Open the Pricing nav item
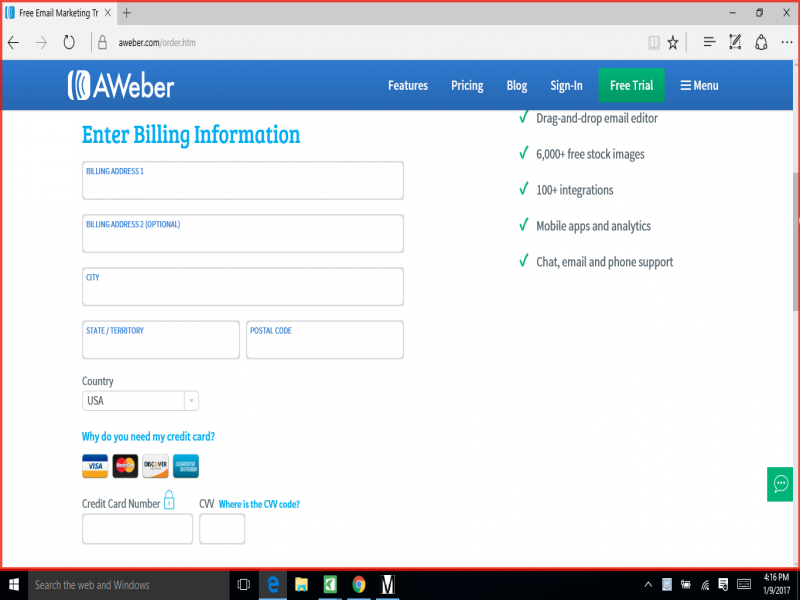 point(467,85)
